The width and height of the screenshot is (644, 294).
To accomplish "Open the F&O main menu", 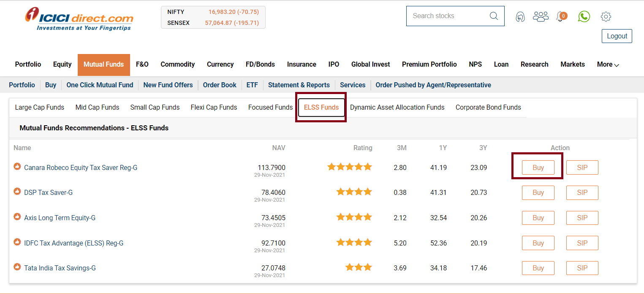I will (142, 65).
